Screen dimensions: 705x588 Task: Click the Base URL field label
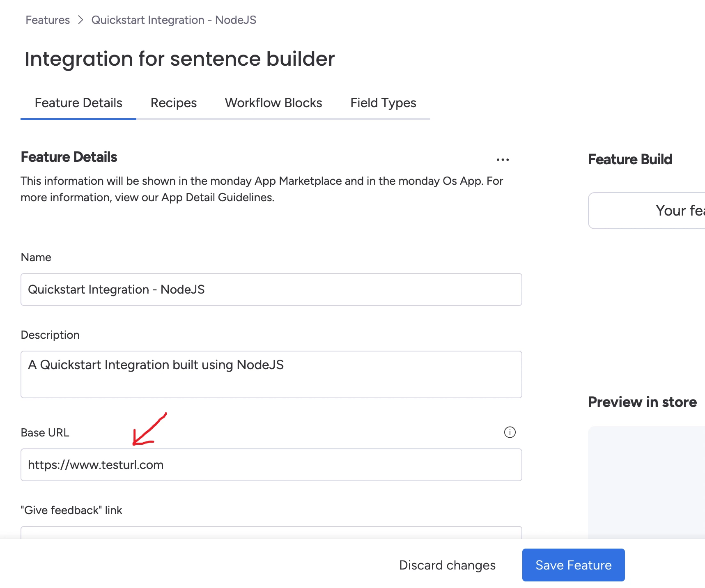coord(45,433)
